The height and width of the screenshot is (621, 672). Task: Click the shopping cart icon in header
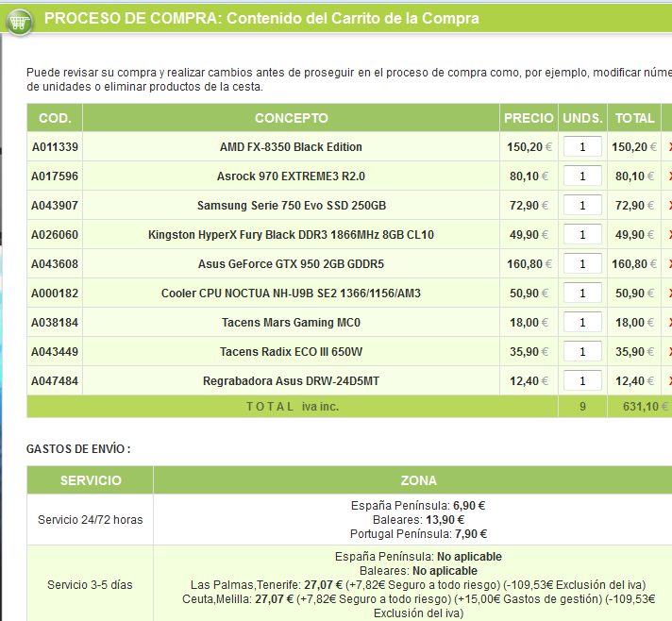[x=19, y=21]
